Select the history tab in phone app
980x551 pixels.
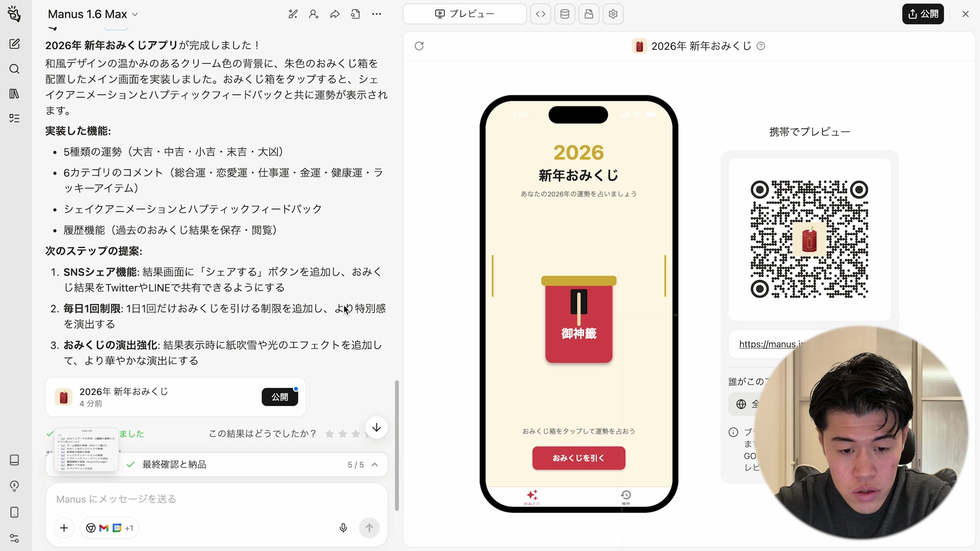tap(626, 496)
